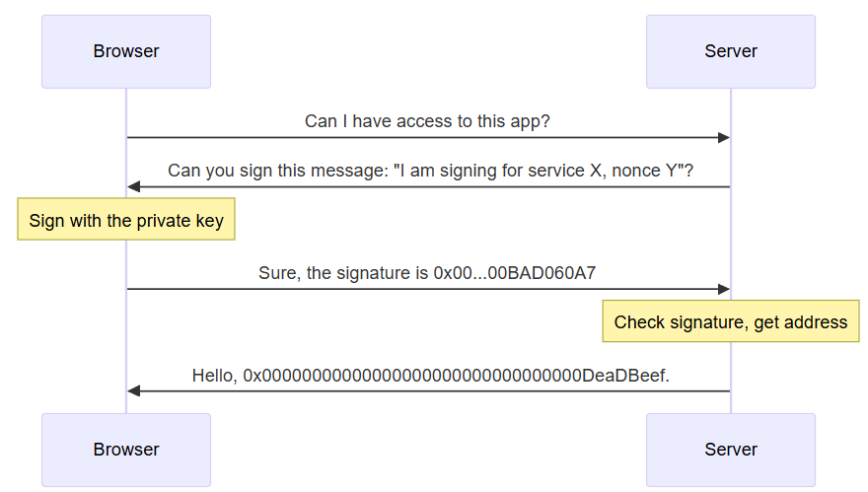Image resolution: width=868 pixels, height=492 pixels.
Task: Click the arrowhead of the Hello response arrow
Action: coord(133,391)
